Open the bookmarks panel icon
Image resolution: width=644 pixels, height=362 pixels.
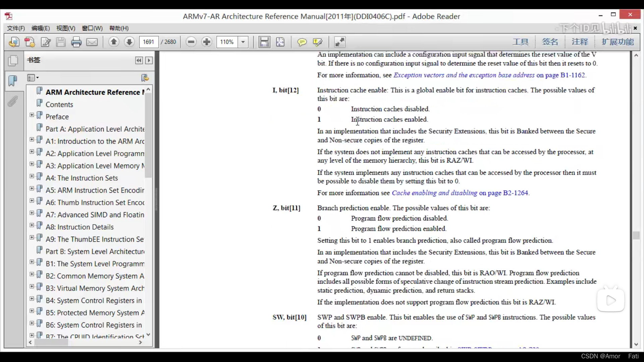(x=13, y=80)
